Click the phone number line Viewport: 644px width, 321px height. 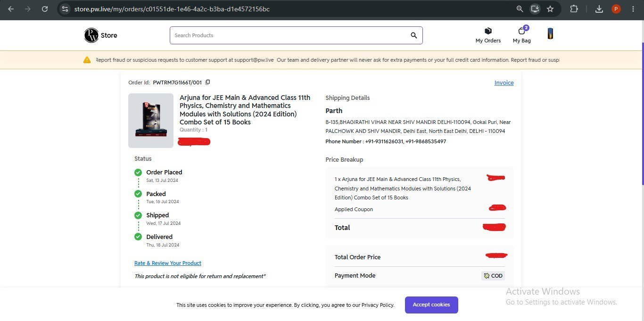click(x=386, y=141)
